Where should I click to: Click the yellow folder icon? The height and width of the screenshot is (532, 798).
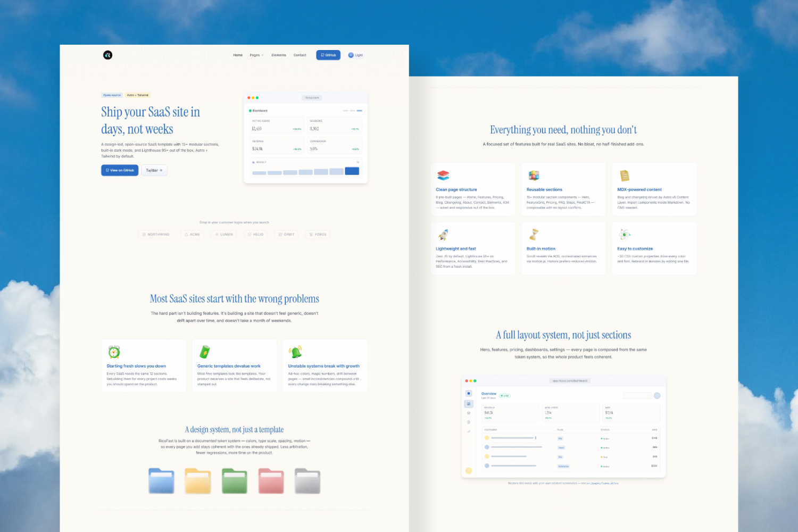(198, 481)
